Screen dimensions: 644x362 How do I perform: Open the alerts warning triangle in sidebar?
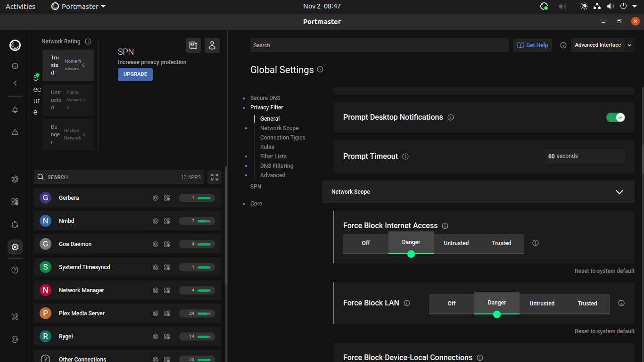[x=15, y=132]
